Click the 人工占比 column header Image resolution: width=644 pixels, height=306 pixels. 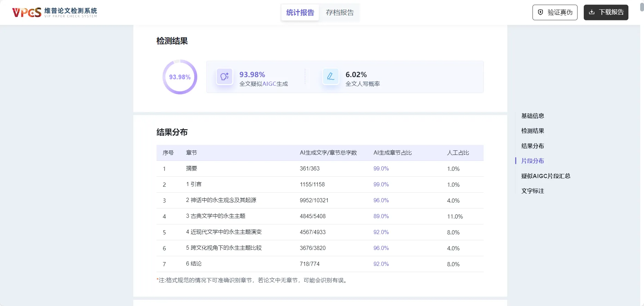[x=458, y=152]
